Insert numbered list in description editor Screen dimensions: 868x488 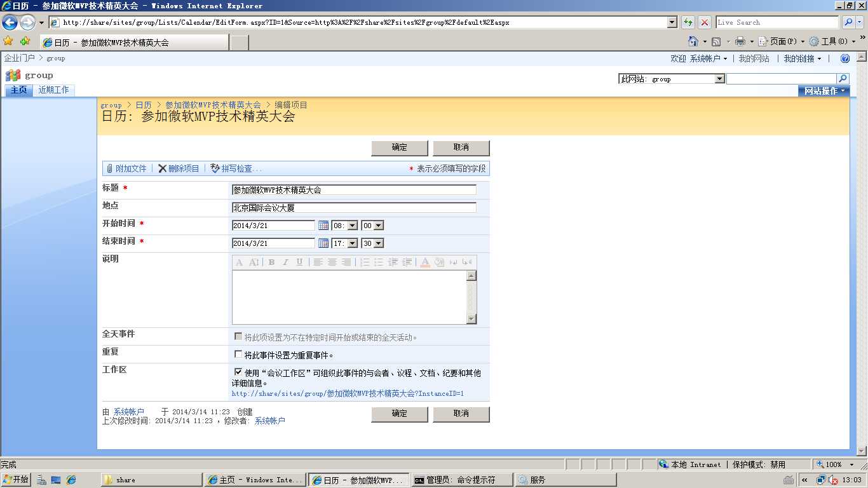[365, 262]
